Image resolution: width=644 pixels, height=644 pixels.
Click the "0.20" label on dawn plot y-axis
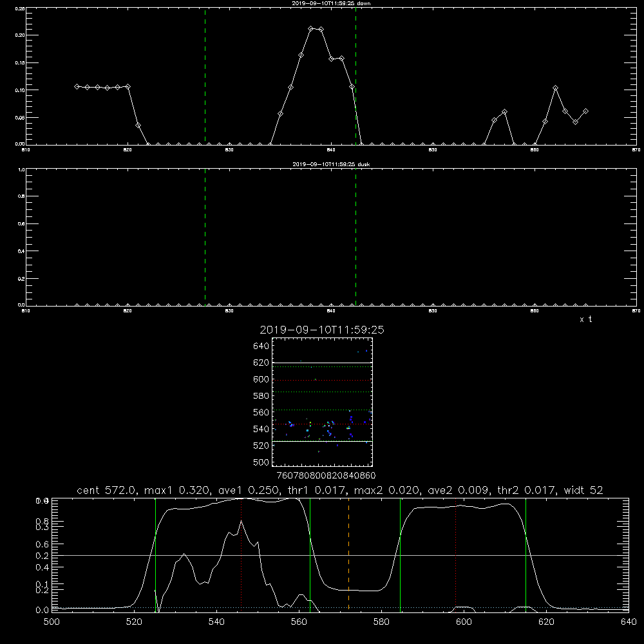tap(20, 35)
